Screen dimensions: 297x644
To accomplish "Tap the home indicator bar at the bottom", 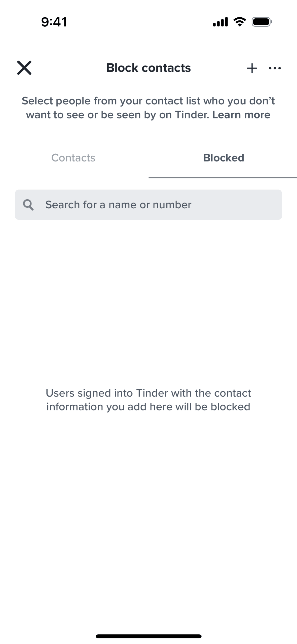I will click(148, 636).
